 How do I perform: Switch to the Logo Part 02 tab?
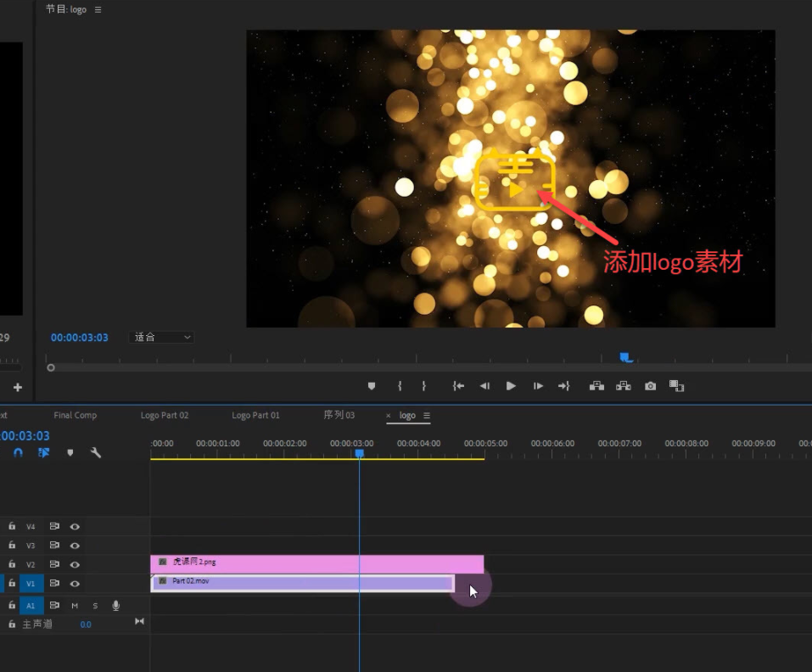pos(165,416)
